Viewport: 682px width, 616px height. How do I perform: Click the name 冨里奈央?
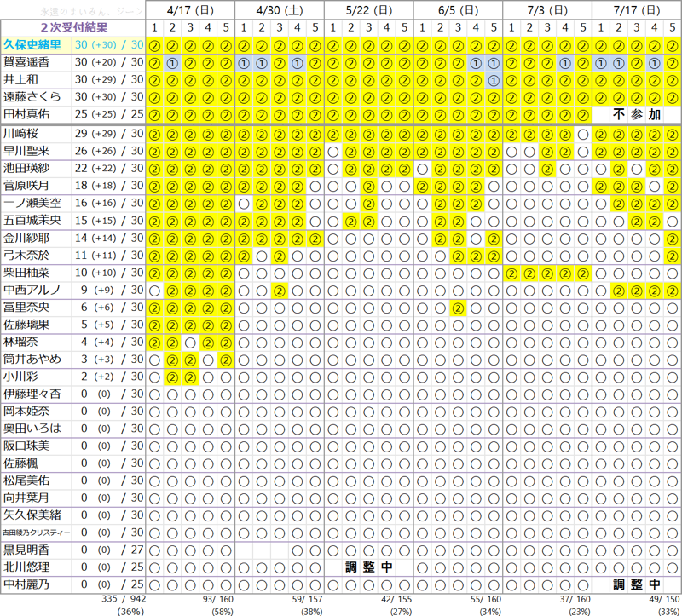pyautogui.click(x=26, y=308)
